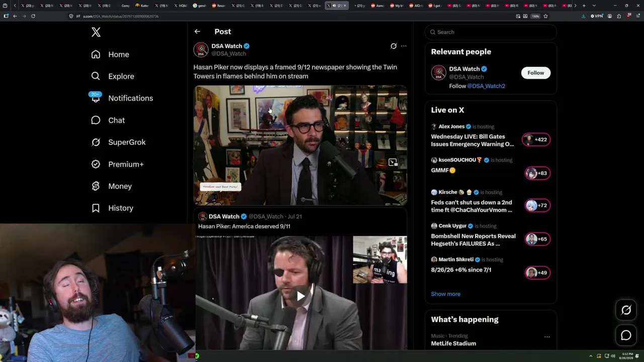Image resolution: width=644 pixels, height=362 pixels.
Task: Switch to the 'My bl' Reddit tab
Action: [x=397, y=6]
